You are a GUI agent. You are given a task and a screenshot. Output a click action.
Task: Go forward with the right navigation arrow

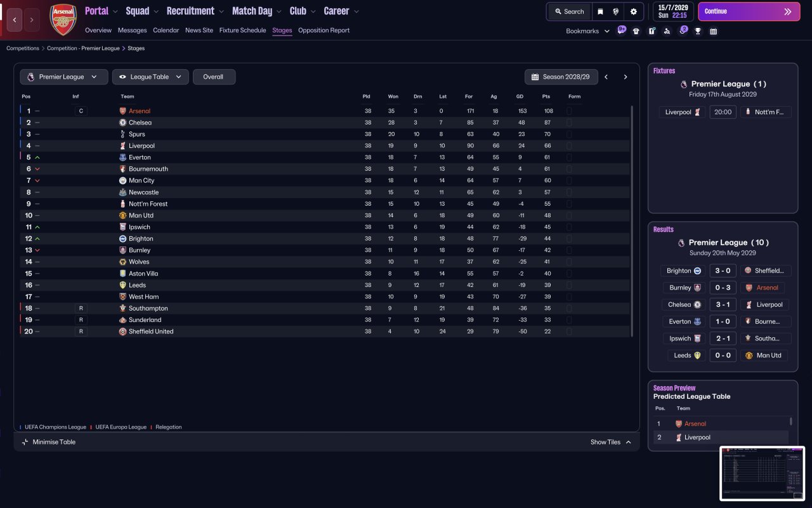tap(32, 20)
